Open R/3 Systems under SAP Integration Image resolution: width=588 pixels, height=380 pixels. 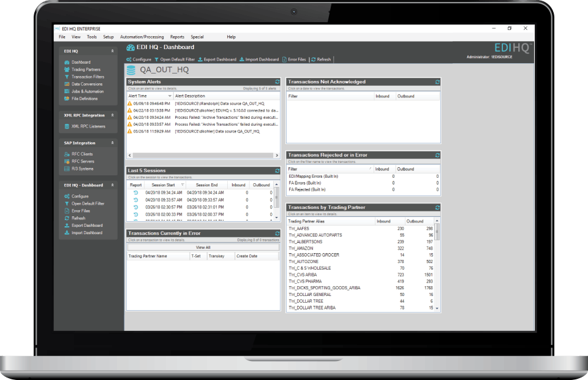click(x=79, y=169)
